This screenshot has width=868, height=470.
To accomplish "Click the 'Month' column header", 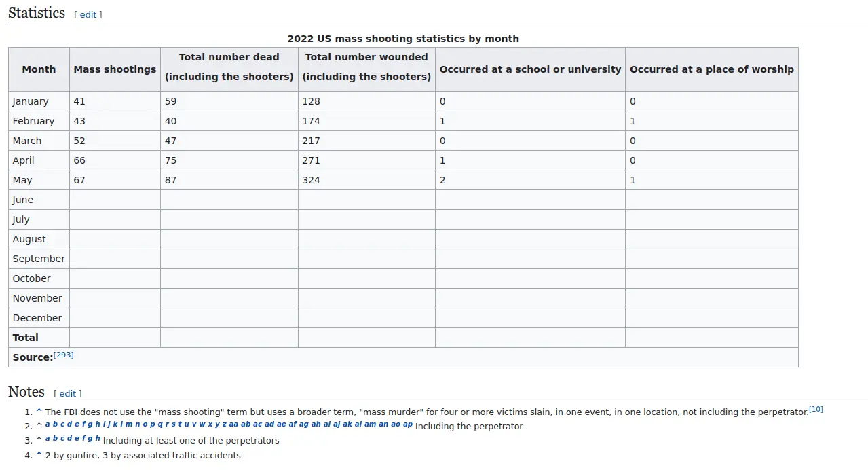I will pos(39,69).
